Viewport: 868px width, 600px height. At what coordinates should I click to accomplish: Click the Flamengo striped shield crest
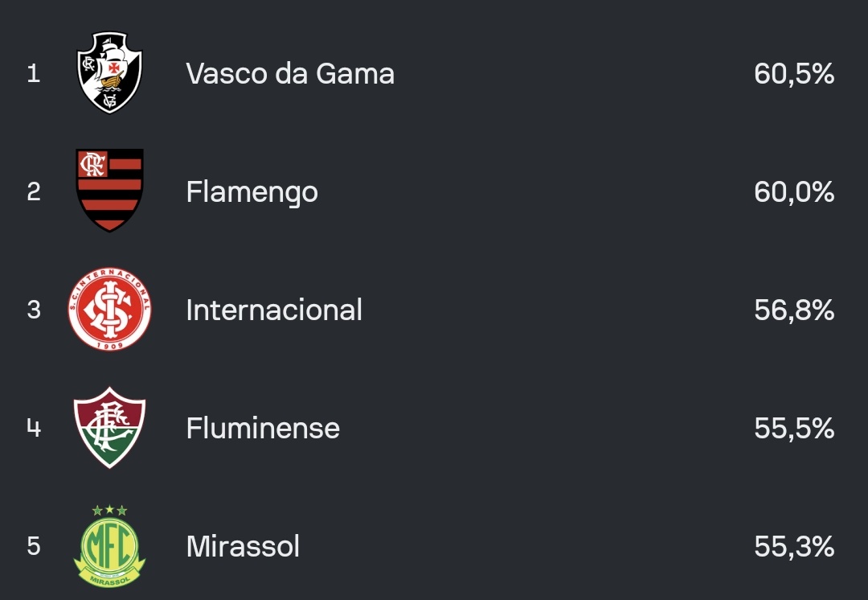pyautogui.click(x=109, y=191)
